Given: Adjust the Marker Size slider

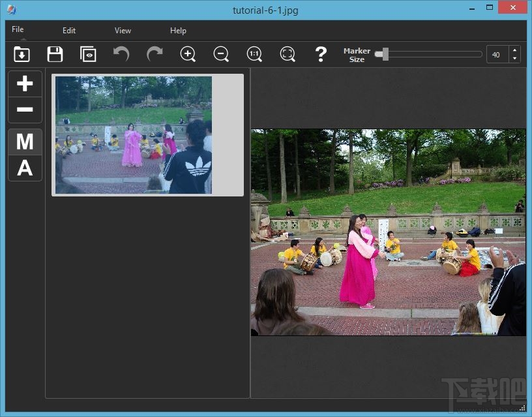Looking at the screenshot, I should [385, 54].
